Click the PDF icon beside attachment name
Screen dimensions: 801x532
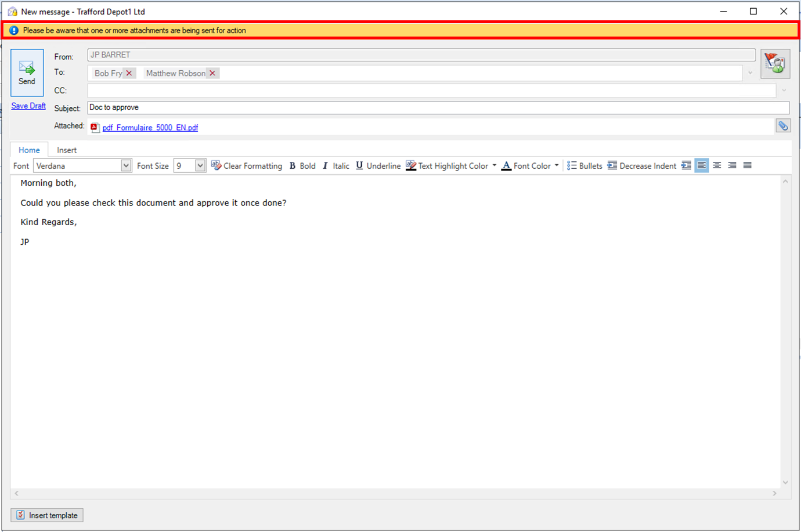(x=95, y=128)
